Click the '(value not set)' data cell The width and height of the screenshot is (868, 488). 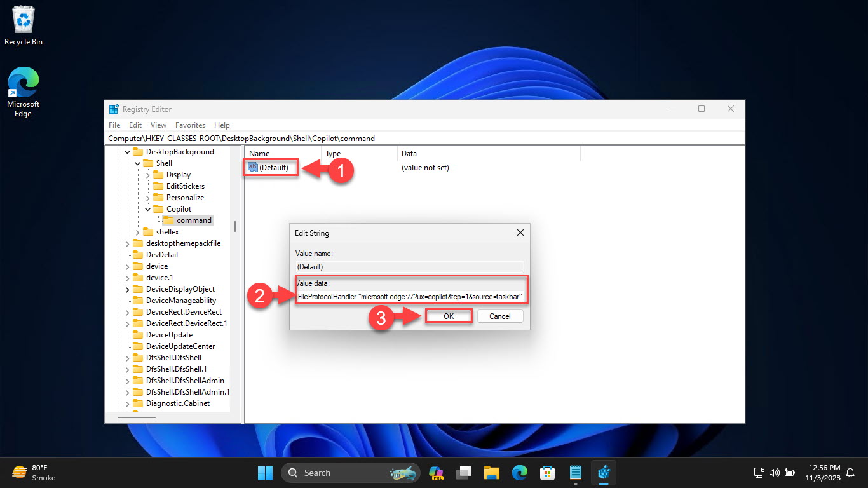pyautogui.click(x=425, y=168)
